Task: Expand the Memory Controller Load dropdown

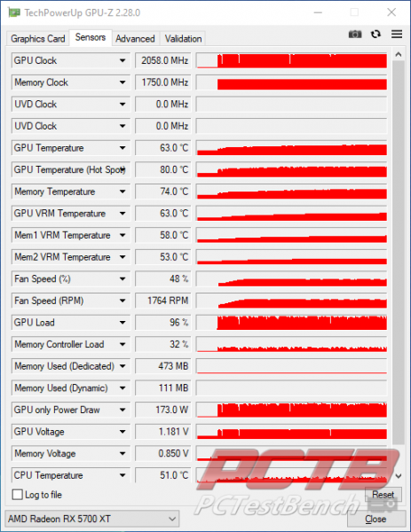Action: point(123,344)
